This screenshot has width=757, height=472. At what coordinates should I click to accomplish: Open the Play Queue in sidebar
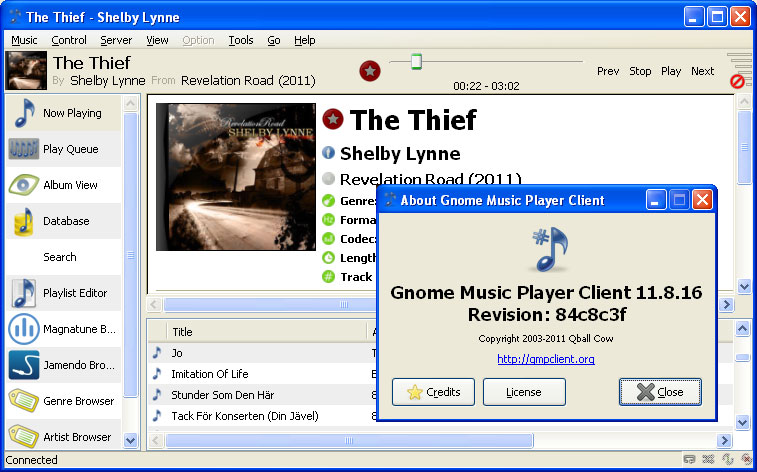[63, 149]
